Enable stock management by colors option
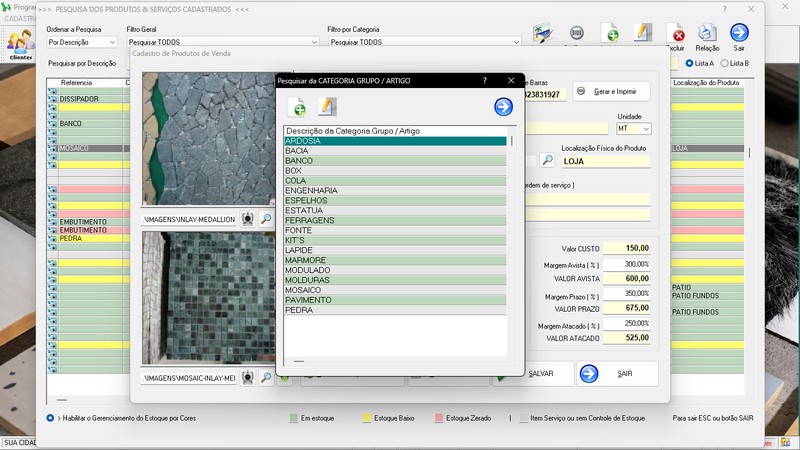 point(51,417)
